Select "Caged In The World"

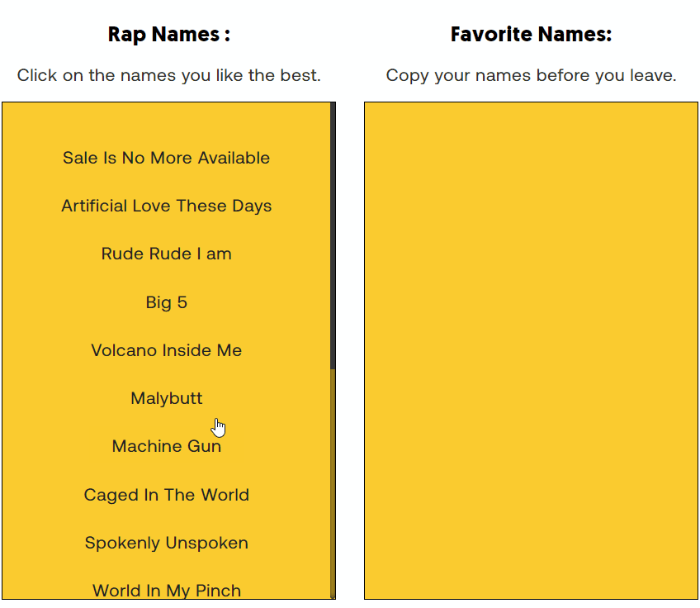click(x=166, y=494)
